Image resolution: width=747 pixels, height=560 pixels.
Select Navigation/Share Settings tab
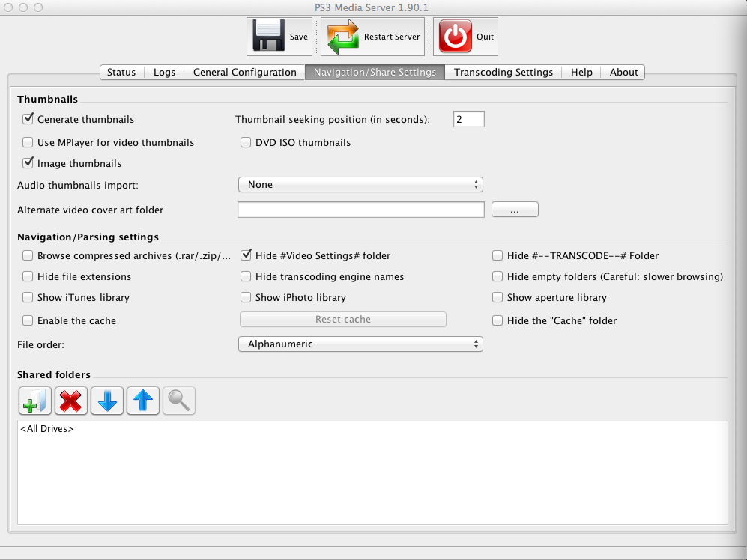(375, 73)
